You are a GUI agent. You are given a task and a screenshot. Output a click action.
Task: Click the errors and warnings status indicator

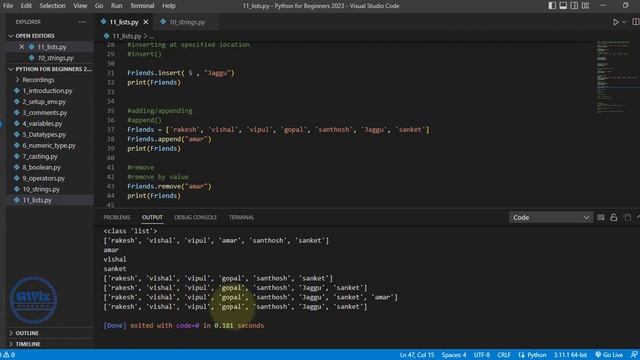(8, 355)
